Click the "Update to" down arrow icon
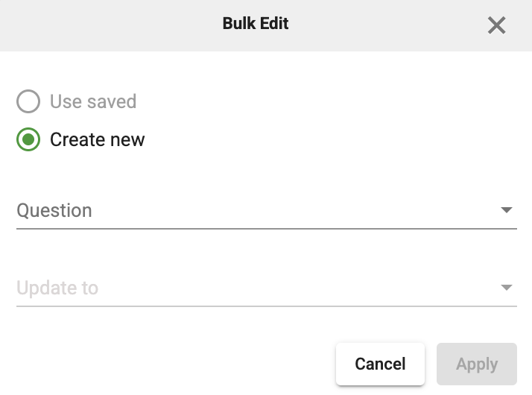This screenshot has width=532, height=395. [507, 288]
